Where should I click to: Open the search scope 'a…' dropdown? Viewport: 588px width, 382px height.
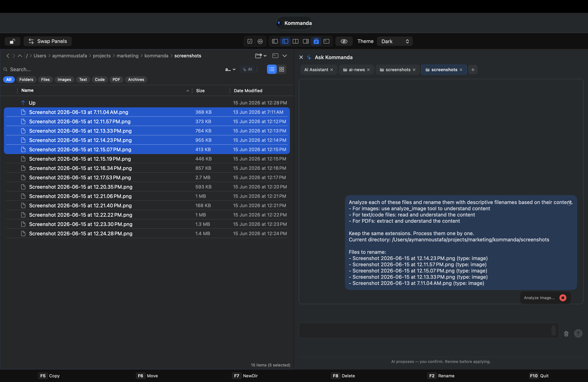pos(230,69)
